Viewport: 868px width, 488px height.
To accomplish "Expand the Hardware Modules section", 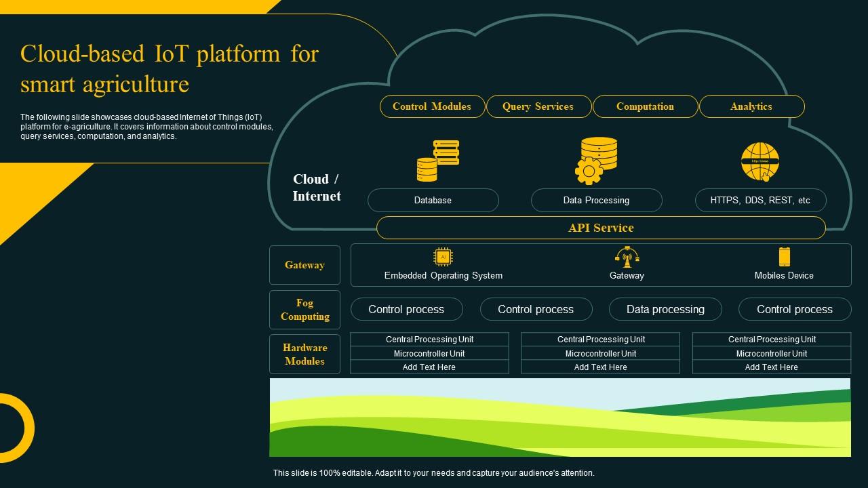I will (x=305, y=354).
